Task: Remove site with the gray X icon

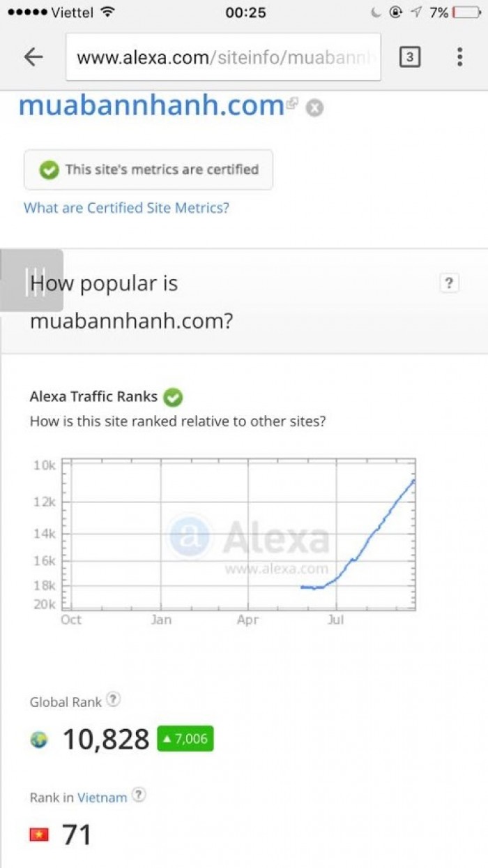Action: (315, 108)
